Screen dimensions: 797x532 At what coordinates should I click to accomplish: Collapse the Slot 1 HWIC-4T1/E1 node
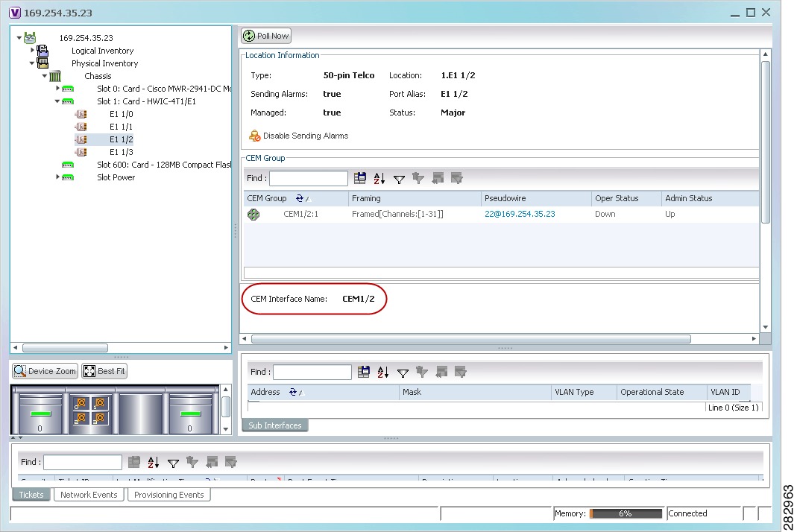(x=57, y=101)
